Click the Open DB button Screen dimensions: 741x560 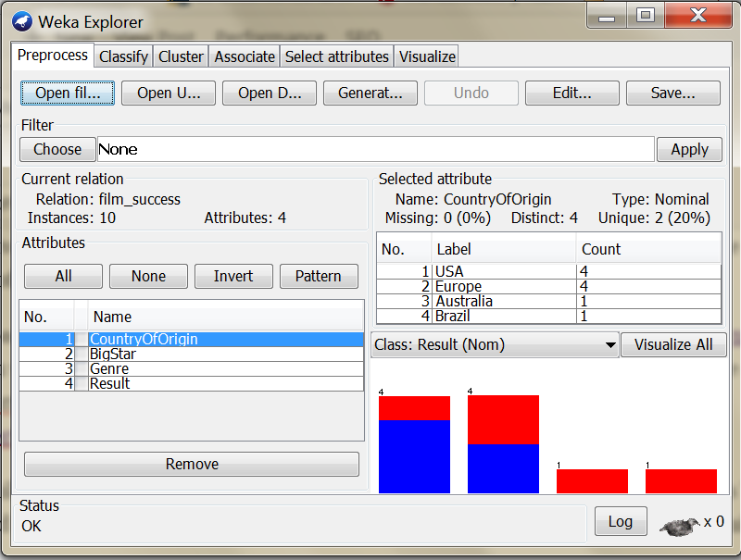(x=270, y=93)
